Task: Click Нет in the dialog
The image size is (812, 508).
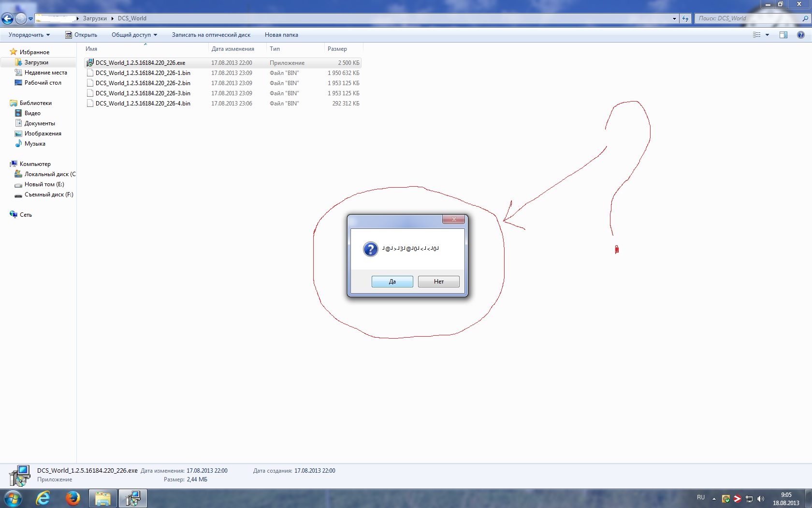Action: [x=439, y=282]
